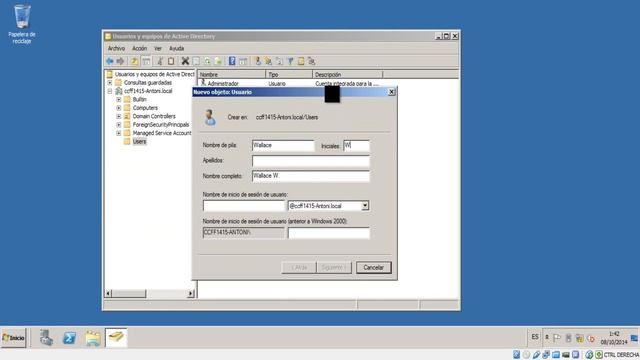Expand the Builtin tree node

118,99
